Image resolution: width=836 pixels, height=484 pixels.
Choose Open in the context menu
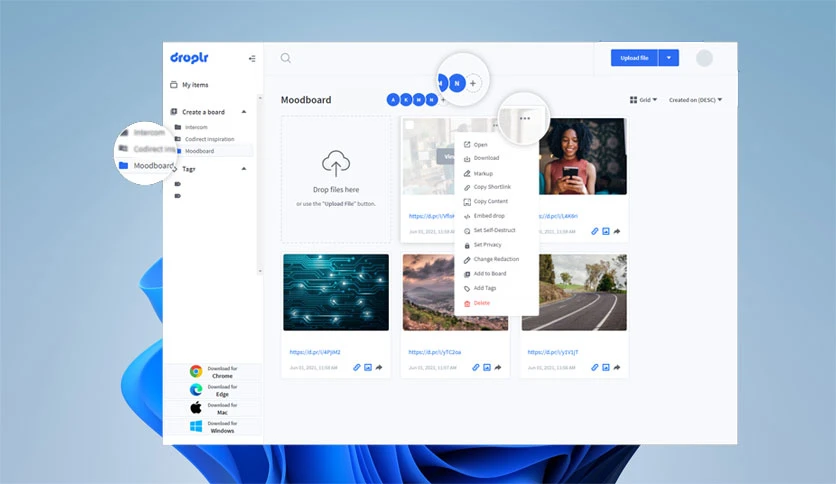pyautogui.click(x=480, y=144)
